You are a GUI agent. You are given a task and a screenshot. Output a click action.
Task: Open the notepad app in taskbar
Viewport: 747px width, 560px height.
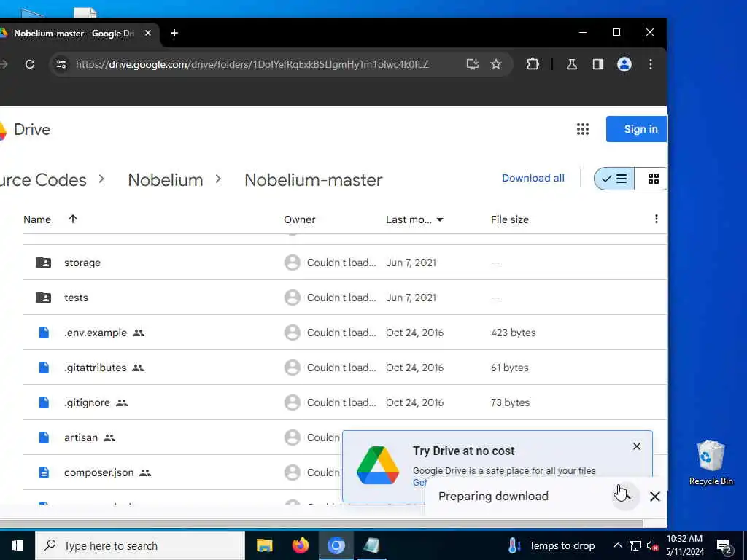tap(371, 545)
